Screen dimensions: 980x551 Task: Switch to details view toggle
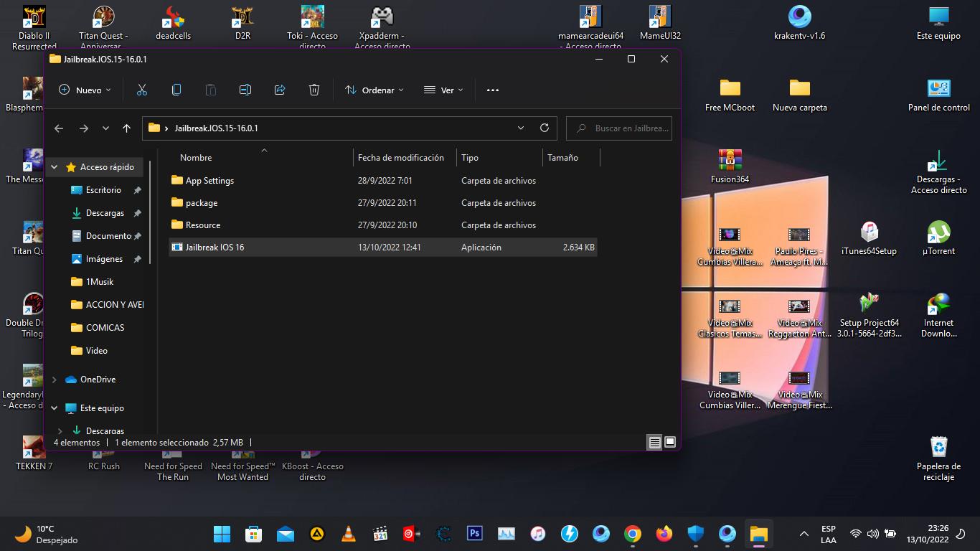654,443
